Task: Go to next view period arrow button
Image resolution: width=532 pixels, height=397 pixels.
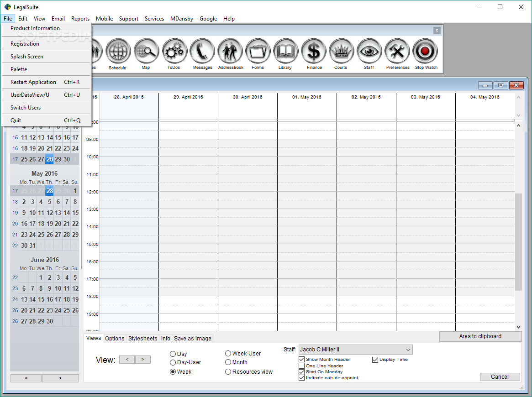Action: pos(143,360)
